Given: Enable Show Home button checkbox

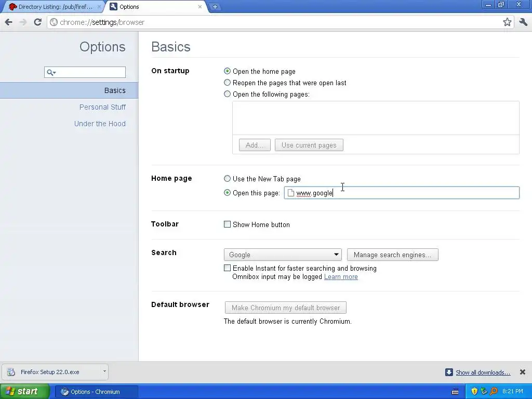Looking at the screenshot, I should [228, 224].
